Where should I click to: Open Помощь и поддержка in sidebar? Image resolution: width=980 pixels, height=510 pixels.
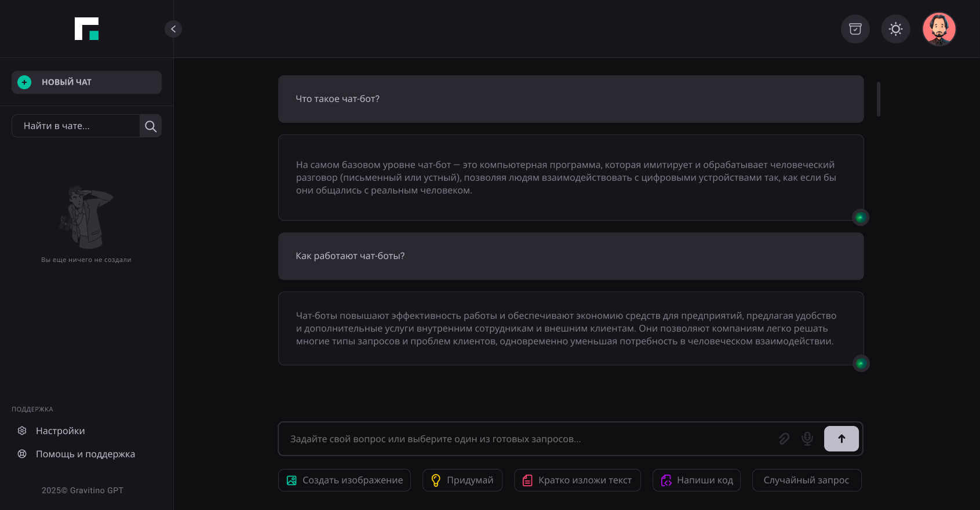85,454
